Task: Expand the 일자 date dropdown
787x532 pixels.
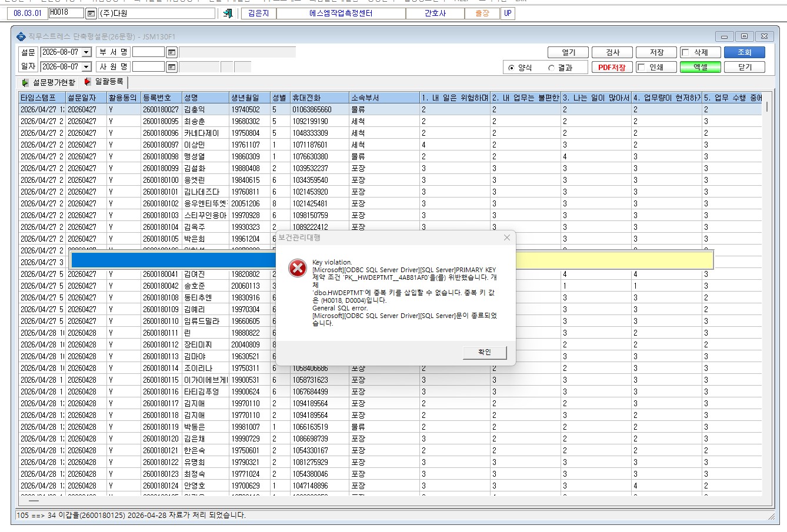Action: click(86, 67)
